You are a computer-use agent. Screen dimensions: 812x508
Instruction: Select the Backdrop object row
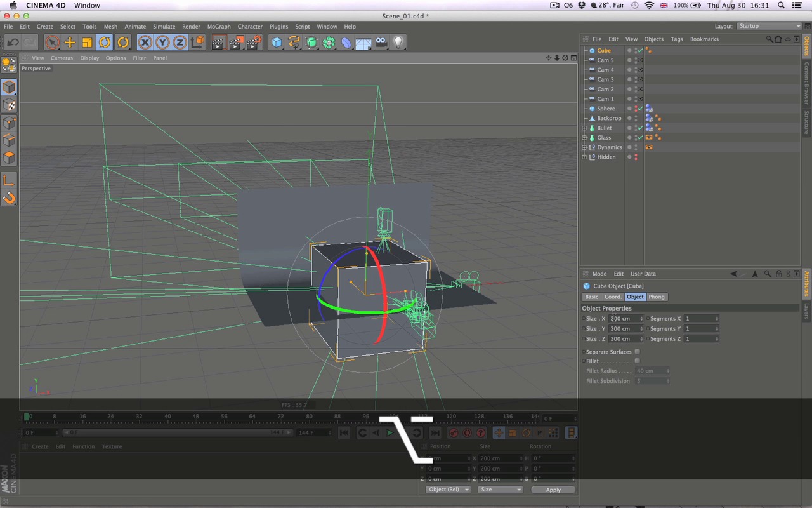pyautogui.click(x=609, y=118)
